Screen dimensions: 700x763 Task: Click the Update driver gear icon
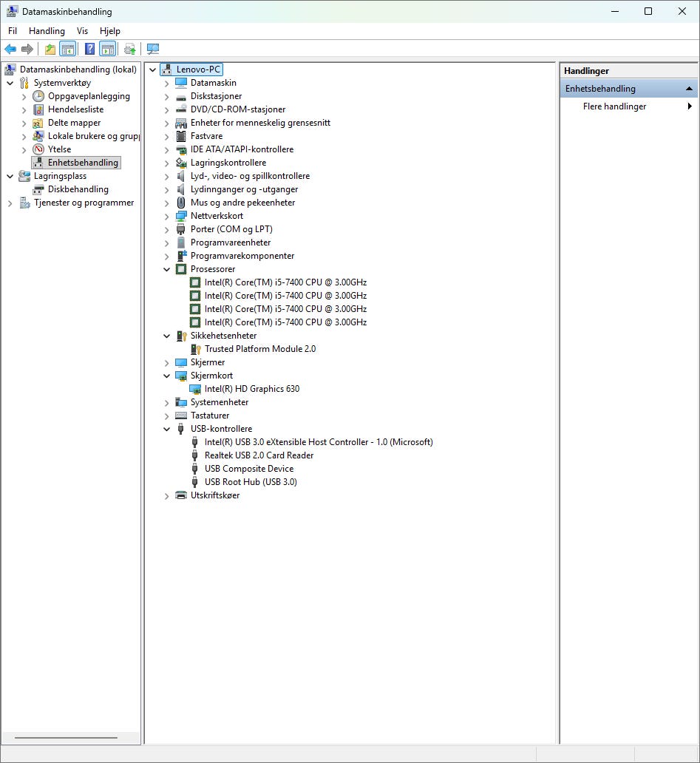click(130, 49)
